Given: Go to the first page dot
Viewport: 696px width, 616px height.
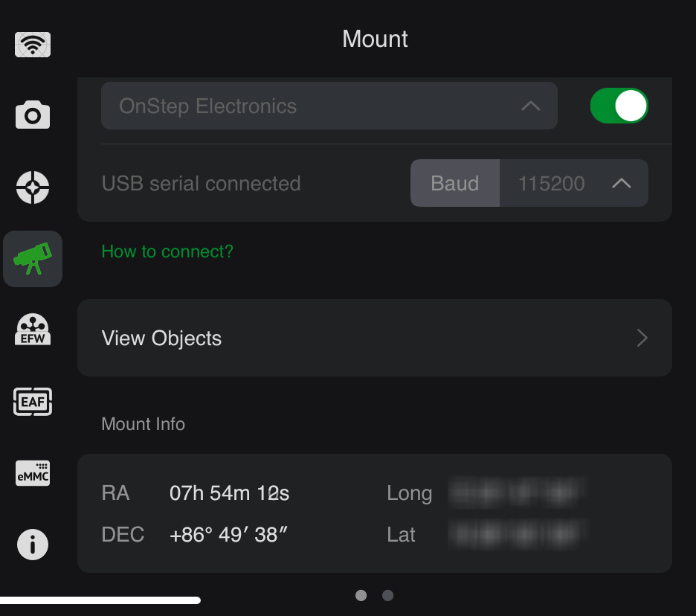Looking at the screenshot, I should click(x=361, y=595).
